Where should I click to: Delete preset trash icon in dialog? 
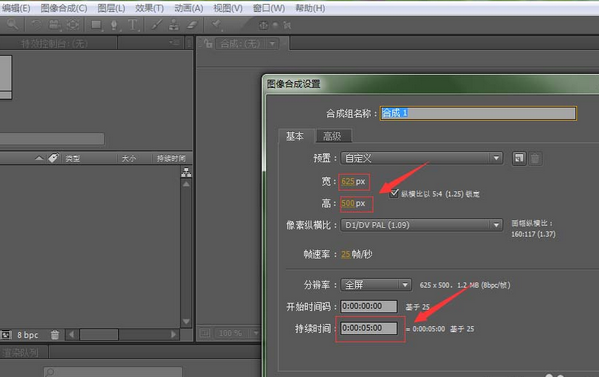(x=535, y=158)
